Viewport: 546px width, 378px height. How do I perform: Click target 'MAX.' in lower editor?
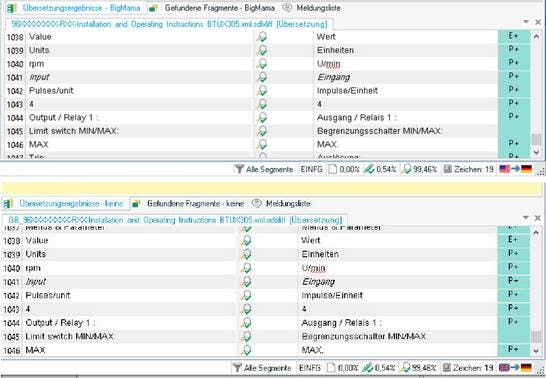tap(312, 350)
